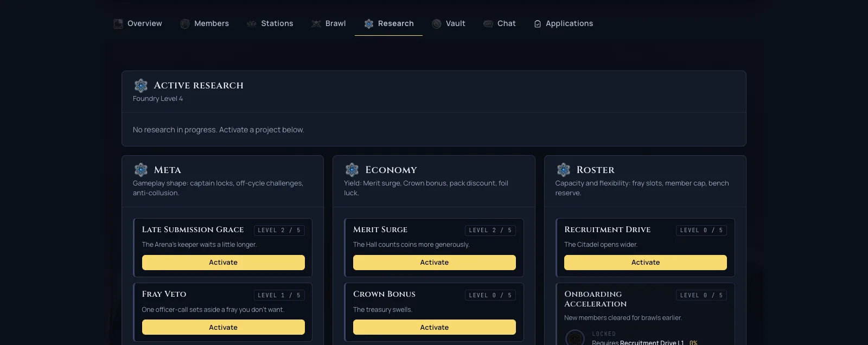
Task: Click 'The treasury swells.' description
Action: click(383, 310)
